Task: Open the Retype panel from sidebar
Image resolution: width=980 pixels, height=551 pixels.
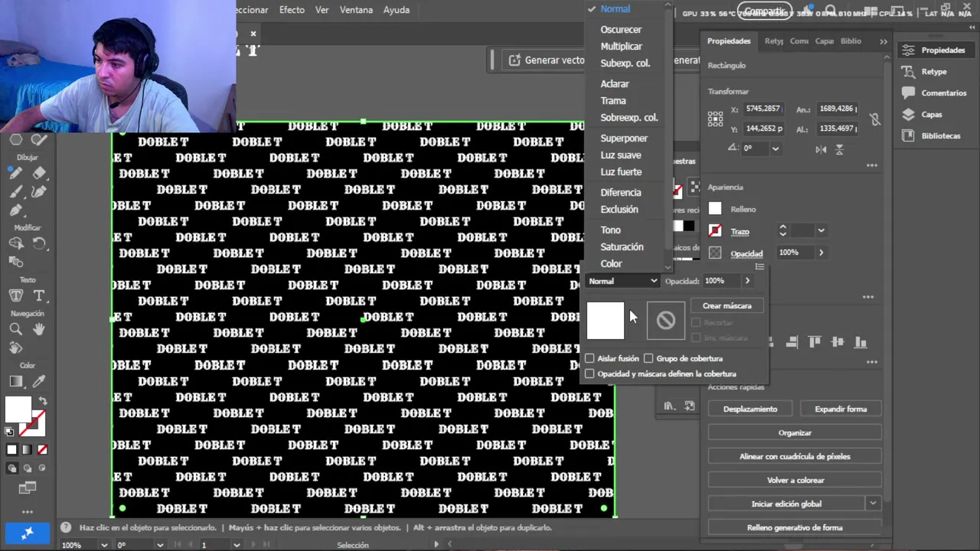Action: (x=933, y=71)
